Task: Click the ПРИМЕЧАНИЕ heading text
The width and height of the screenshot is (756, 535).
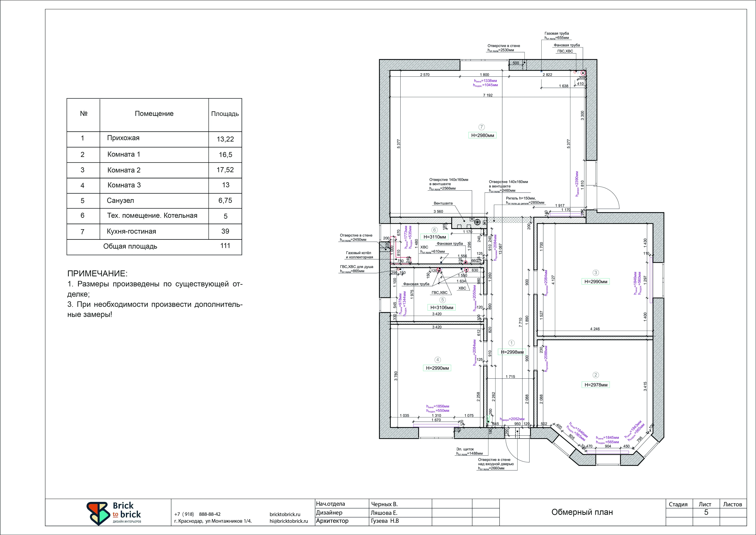Action: coord(97,273)
